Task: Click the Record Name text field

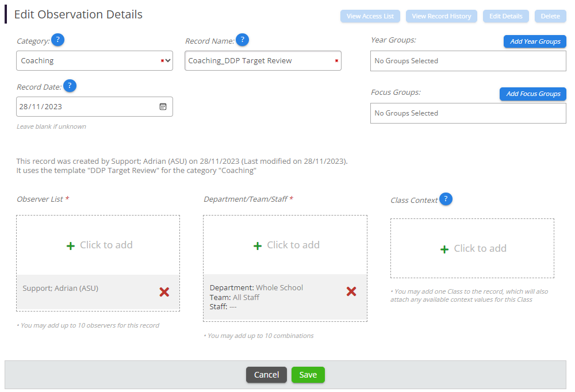Action: (259, 61)
